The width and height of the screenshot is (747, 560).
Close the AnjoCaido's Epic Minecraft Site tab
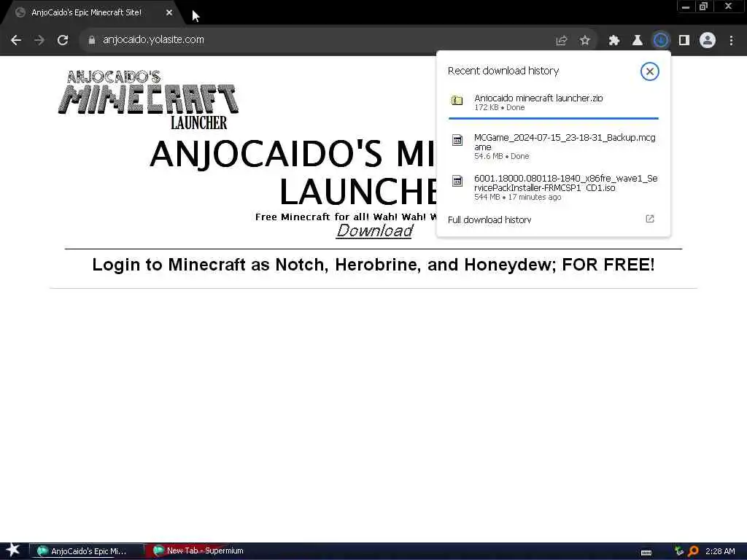pos(169,13)
